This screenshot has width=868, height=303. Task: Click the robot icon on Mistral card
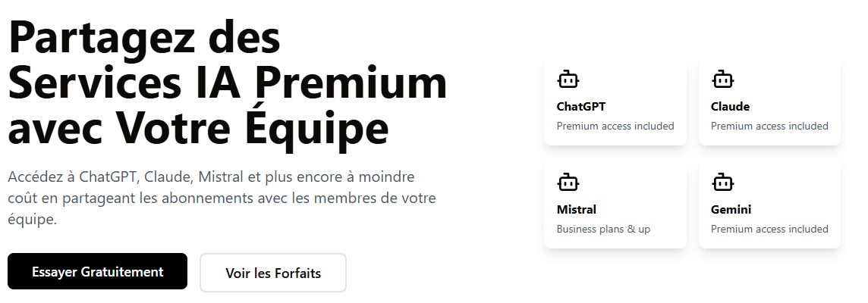tap(568, 182)
